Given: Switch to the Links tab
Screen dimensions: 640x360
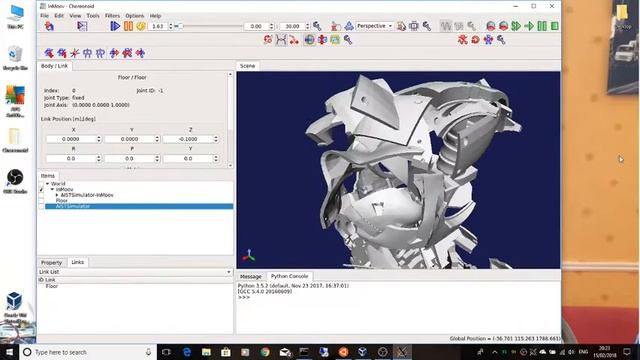Looking at the screenshot, I should (78, 262).
